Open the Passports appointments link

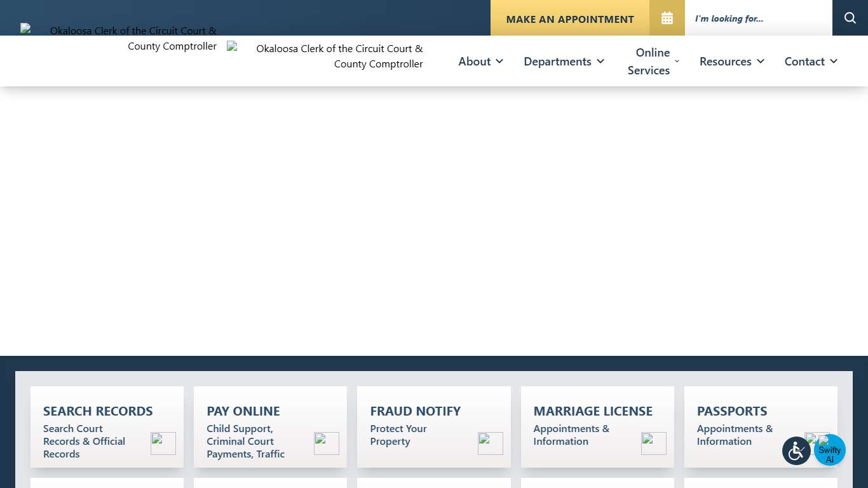pos(735,435)
